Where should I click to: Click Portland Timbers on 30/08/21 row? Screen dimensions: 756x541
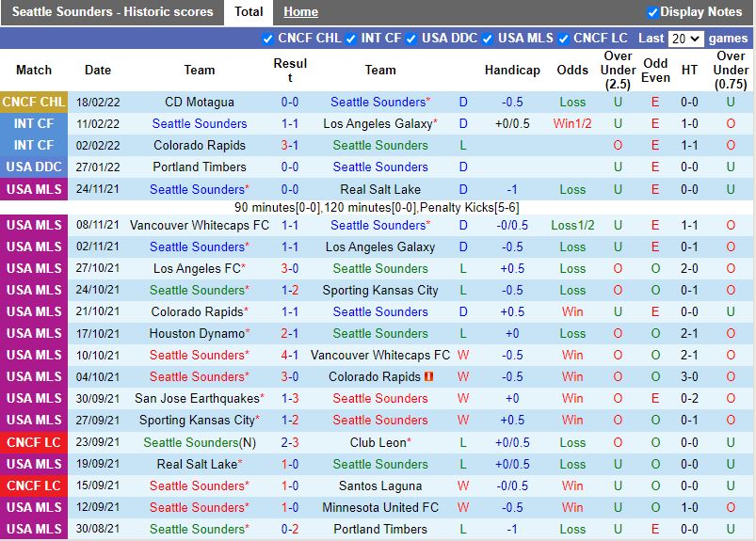pyautogui.click(x=380, y=529)
